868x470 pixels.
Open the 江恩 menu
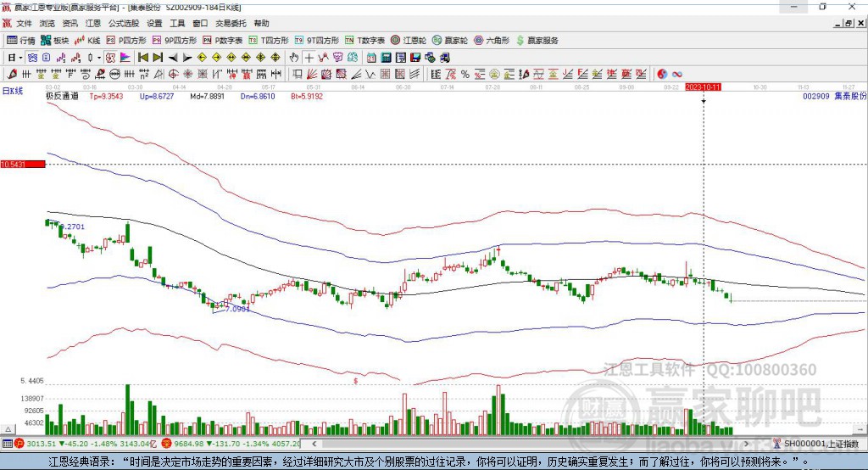[93, 23]
